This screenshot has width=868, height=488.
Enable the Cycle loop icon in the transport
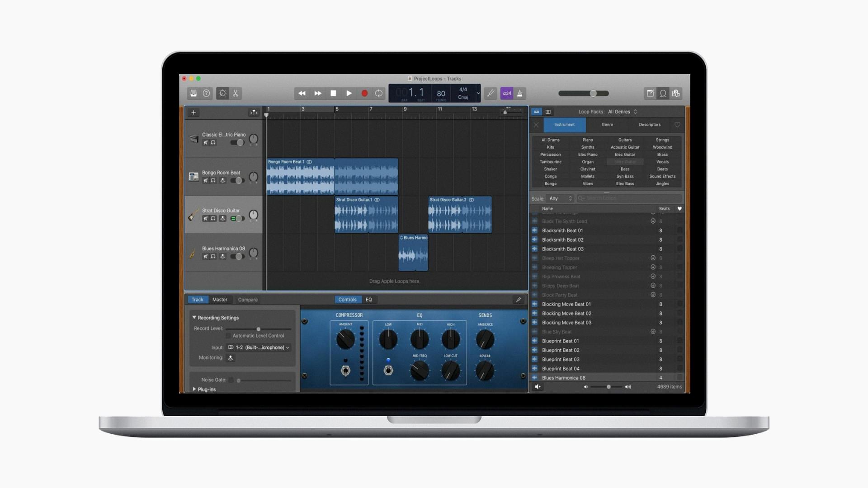point(379,93)
